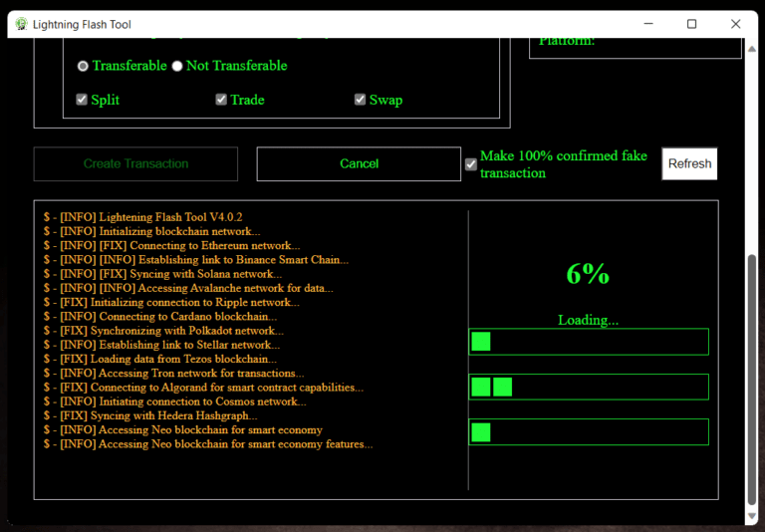Disable the Swap checkbox
The height and width of the screenshot is (532, 765).
point(361,100)
